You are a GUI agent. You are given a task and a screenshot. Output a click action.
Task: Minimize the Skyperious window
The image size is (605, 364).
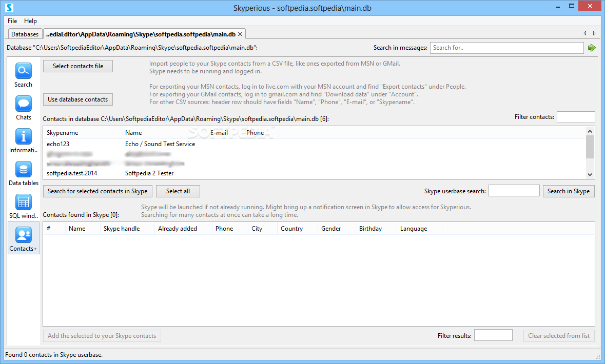(558, 6)
